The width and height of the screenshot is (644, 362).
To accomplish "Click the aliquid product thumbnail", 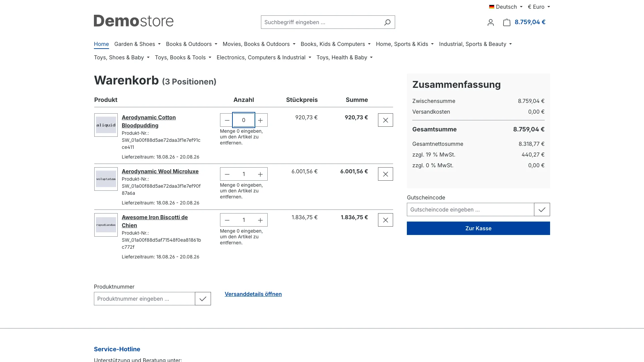I will [x=106, y=125].
